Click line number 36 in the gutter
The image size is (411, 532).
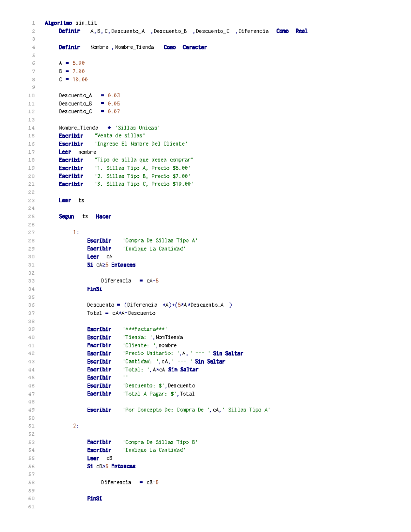[x=31, y=305]
